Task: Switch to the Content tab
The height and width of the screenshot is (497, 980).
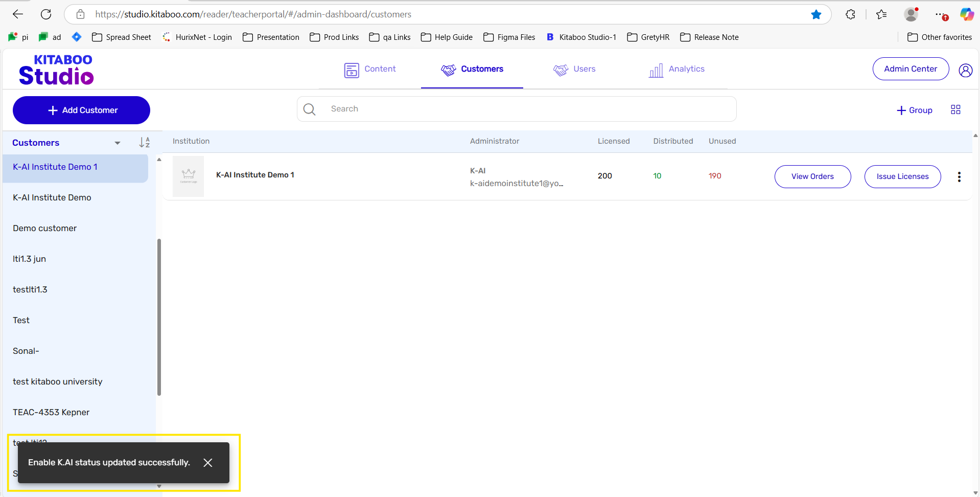Action: 370,70
